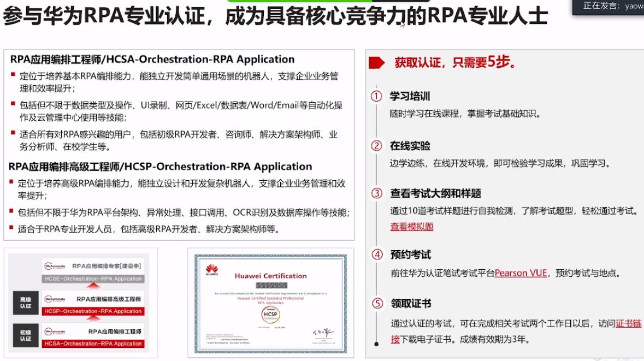Click the step heading 预约考试
644x361 pixels.
click(410, 255)
